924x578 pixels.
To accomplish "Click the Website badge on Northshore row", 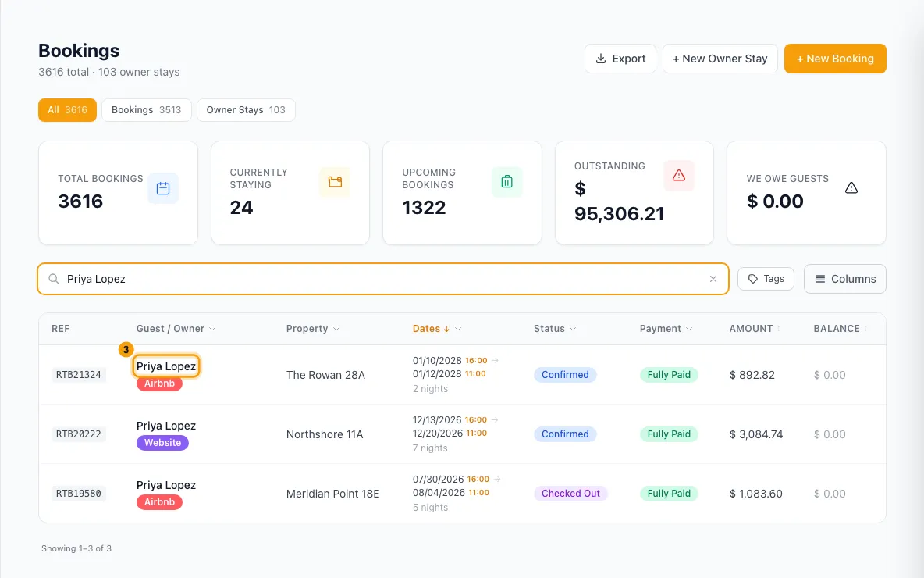I will [162, 443].
